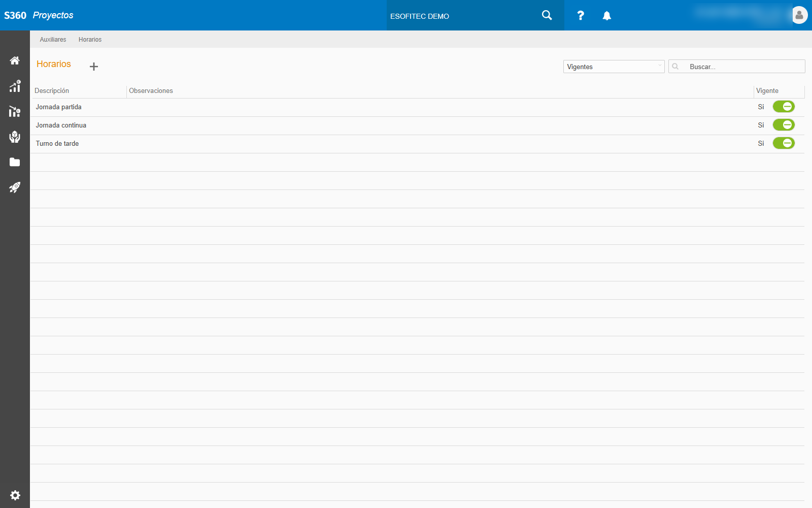Open the rocket sidebar icon

(15, 187)
